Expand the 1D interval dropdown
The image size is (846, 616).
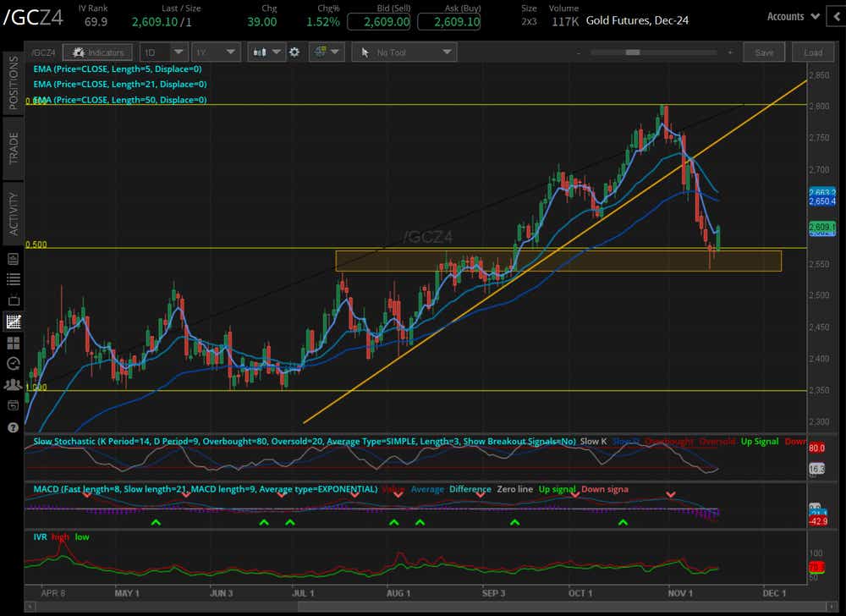tap(178, 52)
